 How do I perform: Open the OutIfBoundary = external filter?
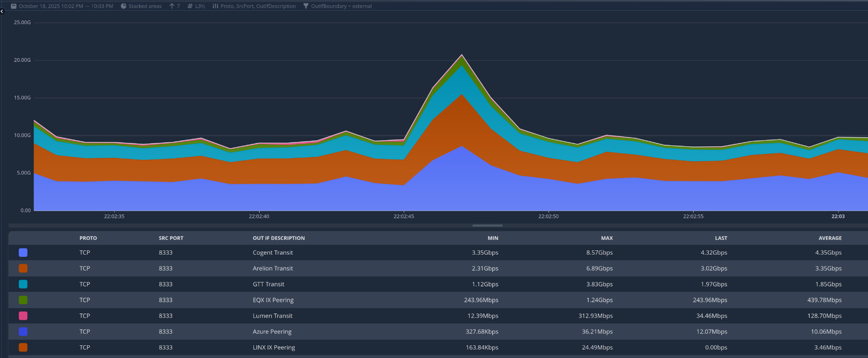tap(341, 6)
